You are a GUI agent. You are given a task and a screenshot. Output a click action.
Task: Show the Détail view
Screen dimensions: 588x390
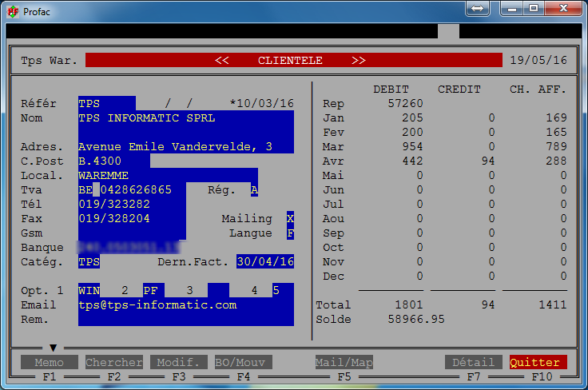[x=473, y=363]
